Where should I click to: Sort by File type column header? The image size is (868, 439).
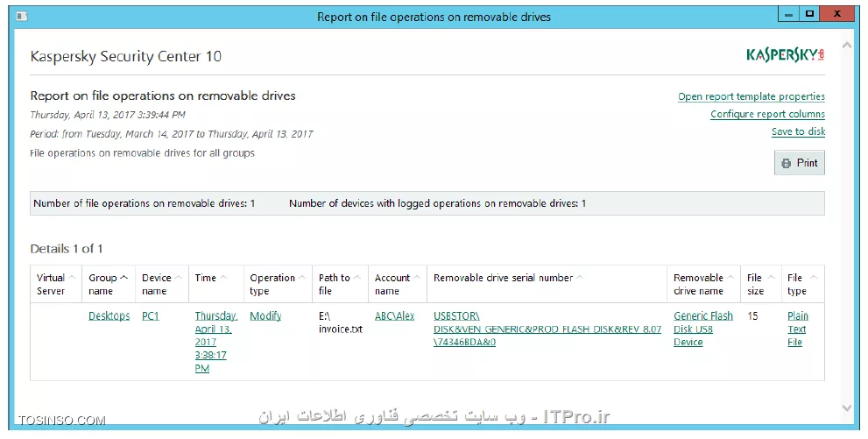(802, 284)
